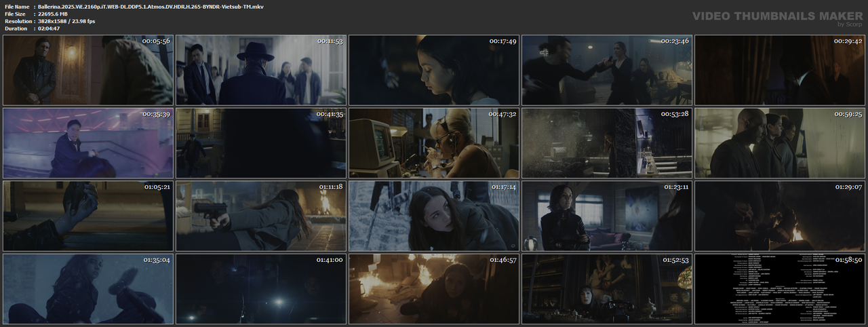Click the 02:04:47 duration value
Image resolution: width=868 pixels, height=327 pixels.
(50, 28)
